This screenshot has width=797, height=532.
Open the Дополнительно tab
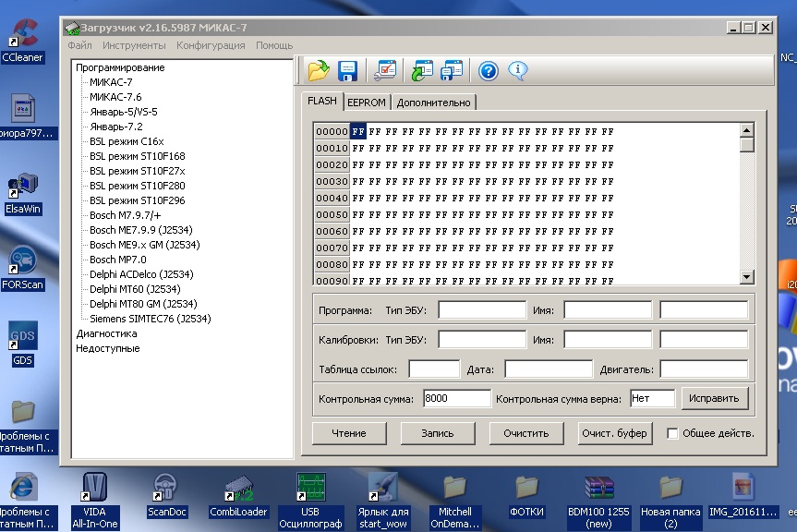[x=434, y=103]
